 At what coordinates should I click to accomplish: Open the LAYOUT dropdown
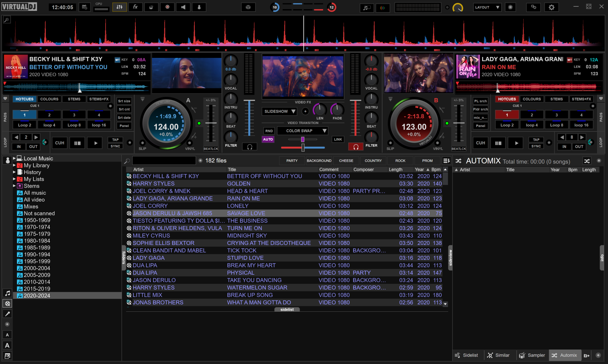(487, 7)
